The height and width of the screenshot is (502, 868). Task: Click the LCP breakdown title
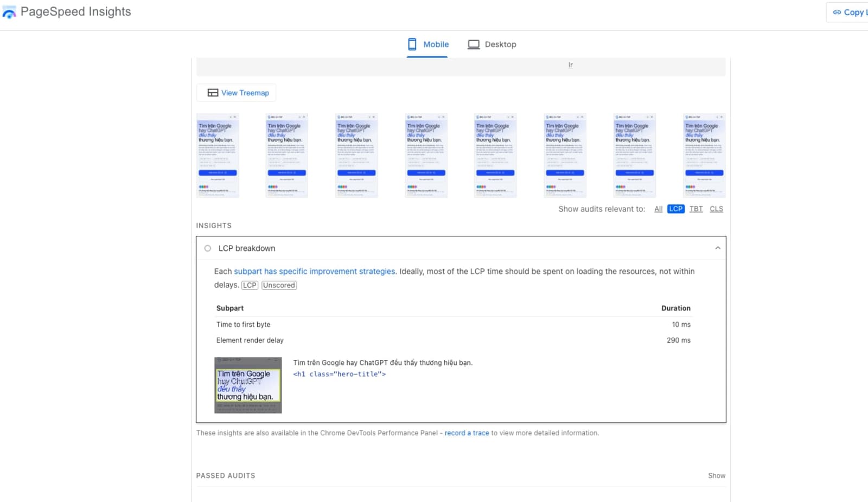pos(247,248)
